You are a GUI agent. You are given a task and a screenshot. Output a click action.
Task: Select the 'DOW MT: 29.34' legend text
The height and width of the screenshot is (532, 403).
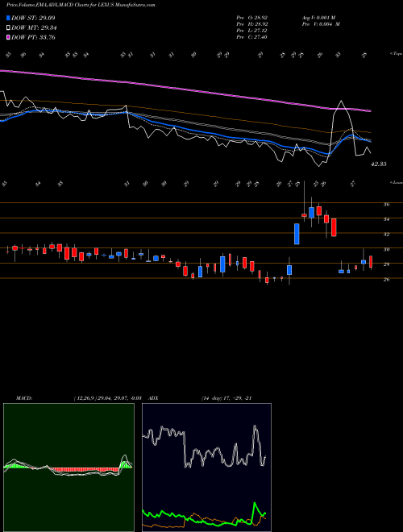pyautogui.click(x=34, y=28)
